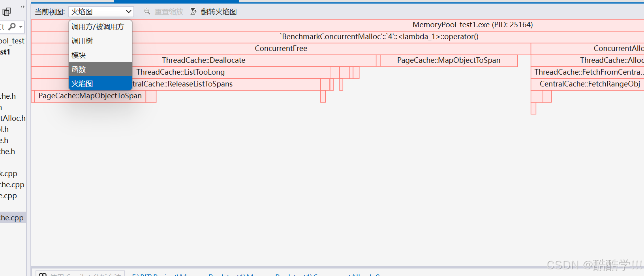Image resolution: width=644 pixels, height=276 pixels.
Task: Click the 重置缩放 button label
Action: pos(169,12)
